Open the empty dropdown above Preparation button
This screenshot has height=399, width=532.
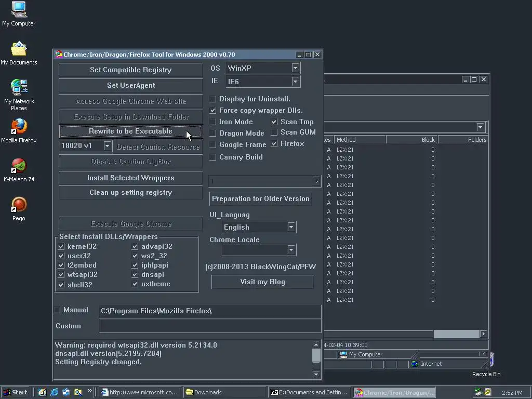316,181
